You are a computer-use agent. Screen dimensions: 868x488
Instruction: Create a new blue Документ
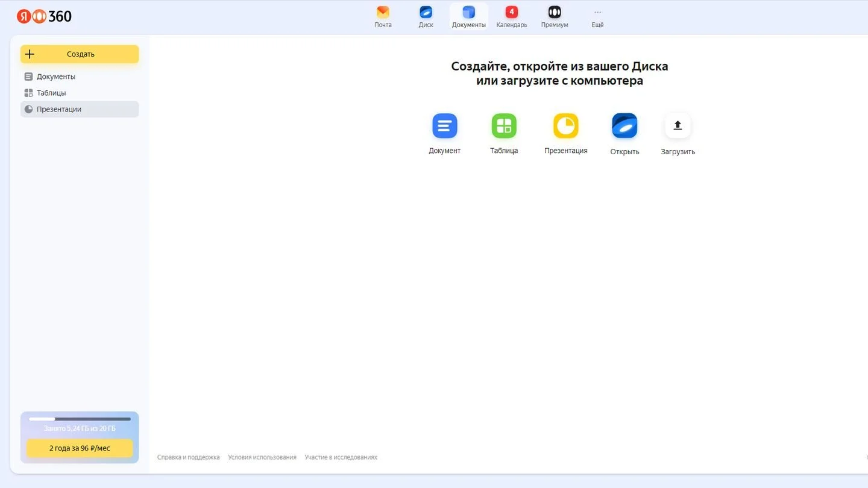coord(445,126)
